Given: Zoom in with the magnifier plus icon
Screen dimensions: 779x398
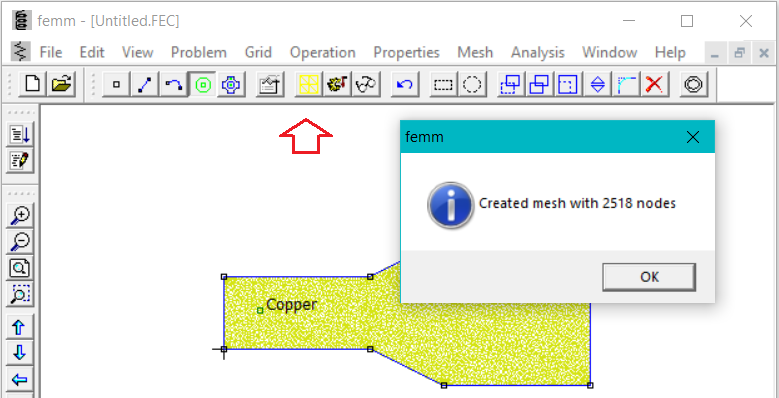Looking at the screenshot, I should pyautogui.click(x=20, y=216).
